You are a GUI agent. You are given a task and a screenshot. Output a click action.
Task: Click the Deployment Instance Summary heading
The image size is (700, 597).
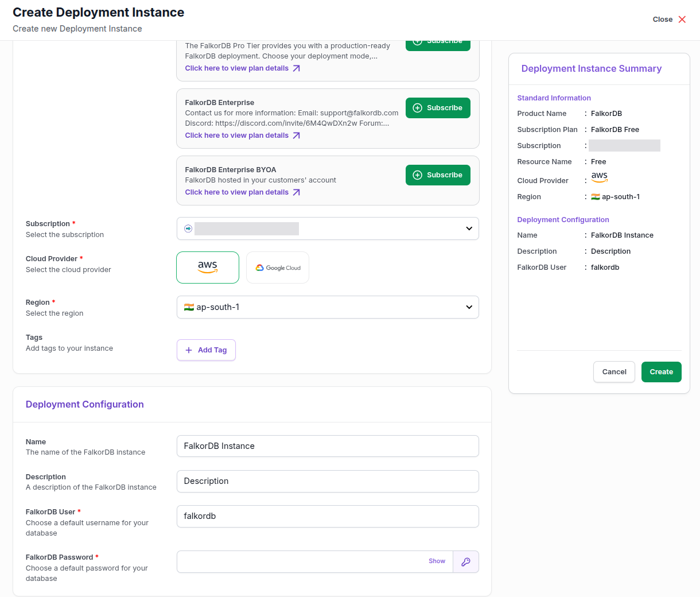point(592,68)
